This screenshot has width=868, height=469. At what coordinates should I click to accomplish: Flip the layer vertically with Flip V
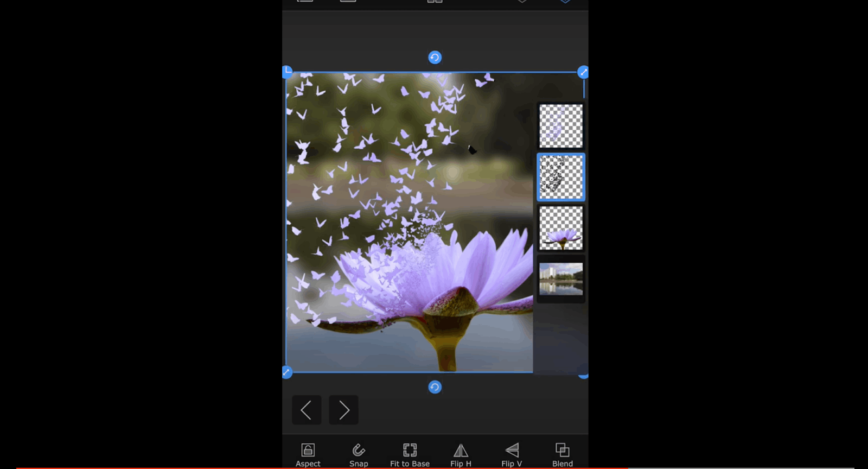(512, 455)
